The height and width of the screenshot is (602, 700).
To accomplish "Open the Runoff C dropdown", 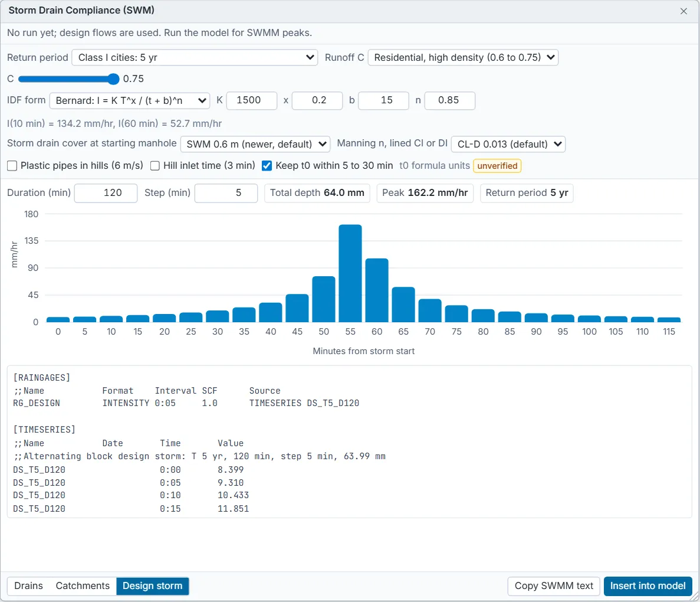I will pyautogui.click(x=463, y=57).
